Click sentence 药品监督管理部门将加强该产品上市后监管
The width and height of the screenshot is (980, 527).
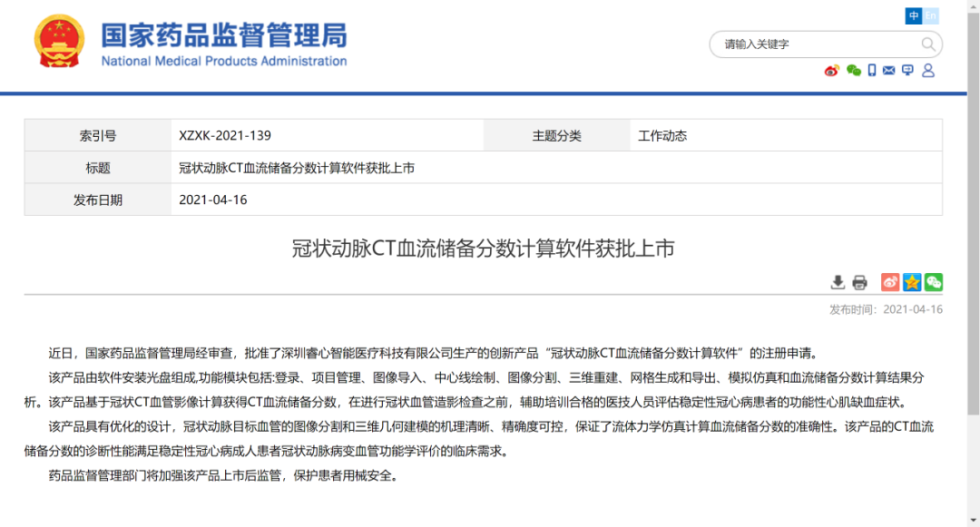[x=223, y=476]
